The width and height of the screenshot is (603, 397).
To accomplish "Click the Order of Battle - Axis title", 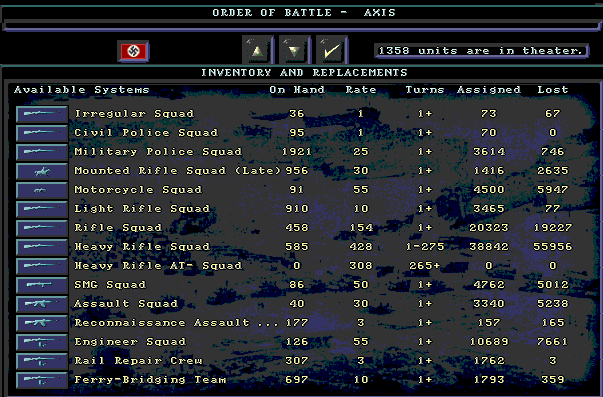I will click(x=304, y=13).
